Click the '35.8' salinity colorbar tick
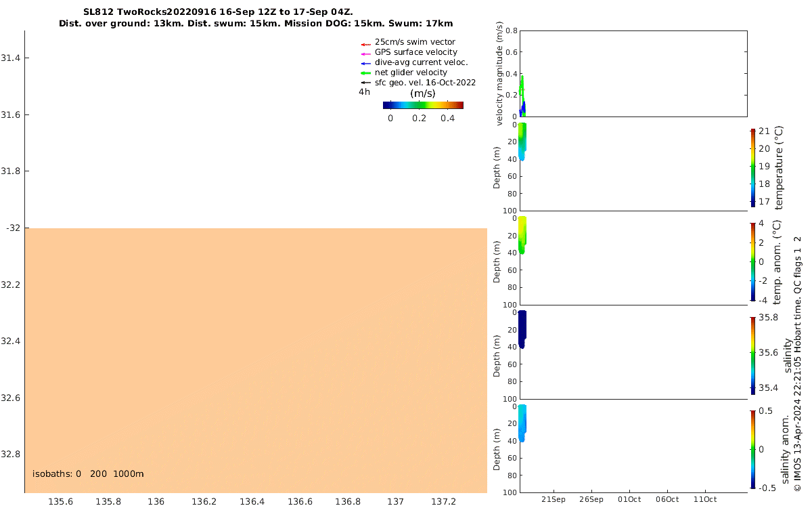The image size is (812, 508). 767,317
